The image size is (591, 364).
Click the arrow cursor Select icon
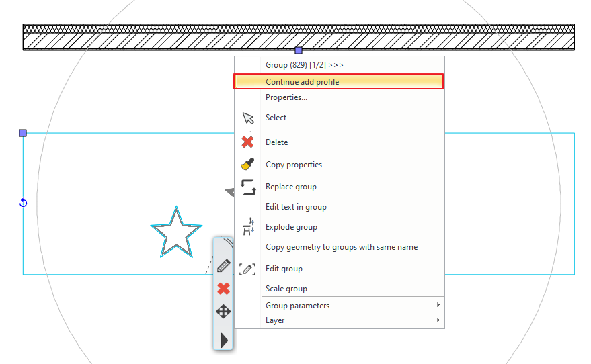(249, 118)
